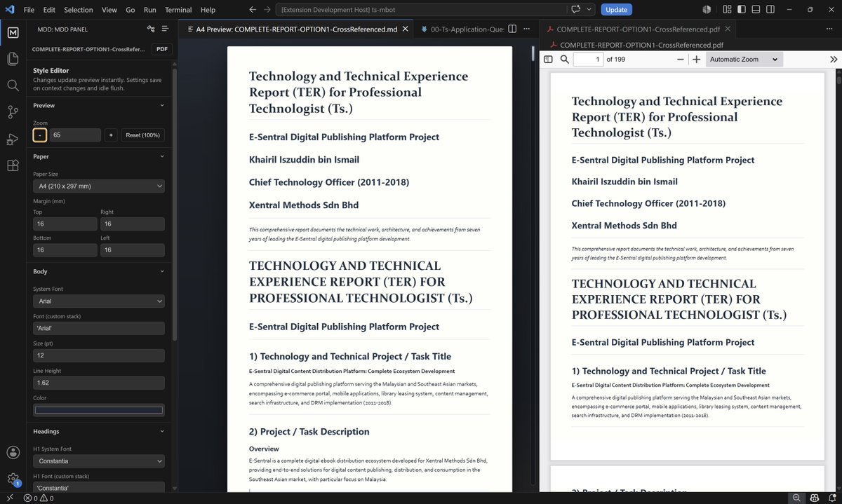Open the Copilot chat icon
842x504 pixels.
point(577,10)
